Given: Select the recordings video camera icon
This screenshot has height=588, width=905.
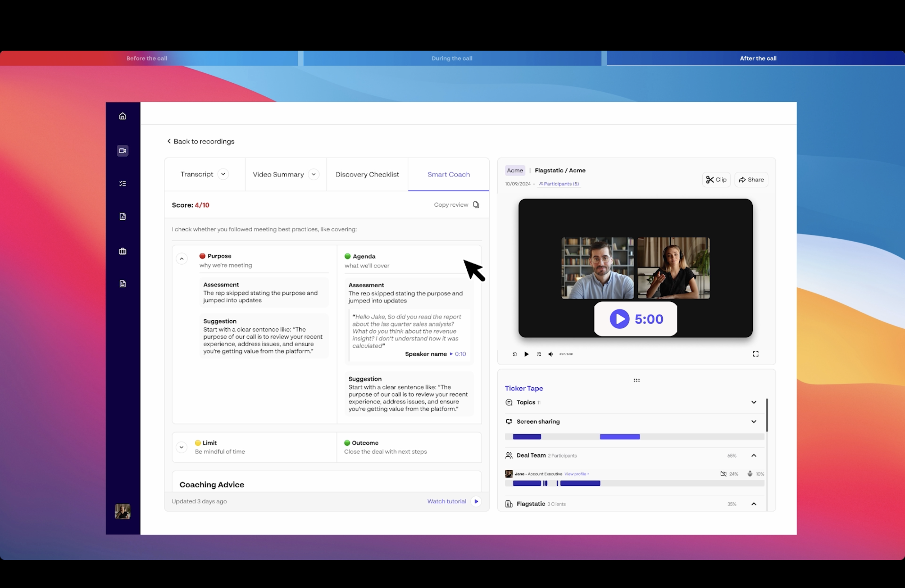Looking at the screenshot, I should coord(122,151).
